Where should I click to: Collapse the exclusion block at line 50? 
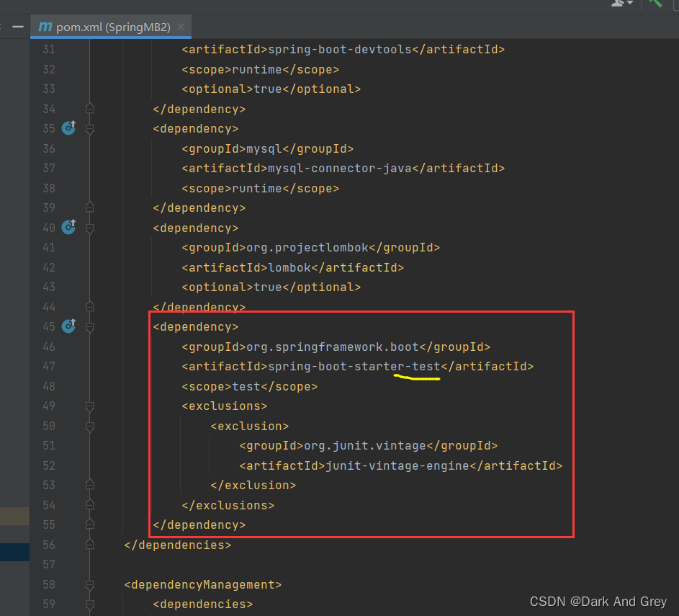point(90,427)
